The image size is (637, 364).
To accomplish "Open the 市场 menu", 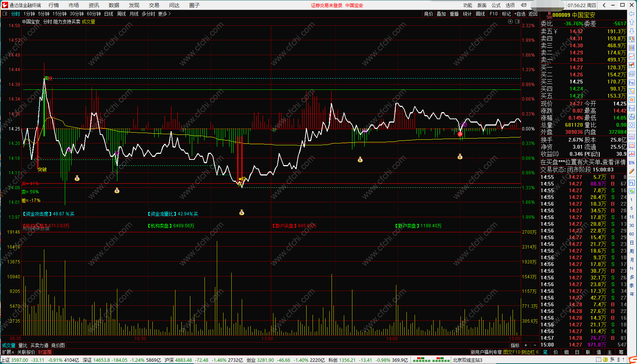I will click(74, 5).
